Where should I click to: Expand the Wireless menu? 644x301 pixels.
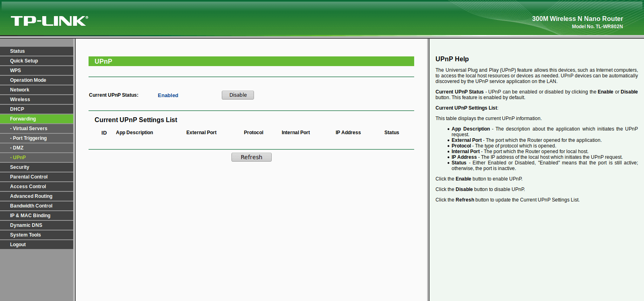pyautogui.click(x=37, y=100)
